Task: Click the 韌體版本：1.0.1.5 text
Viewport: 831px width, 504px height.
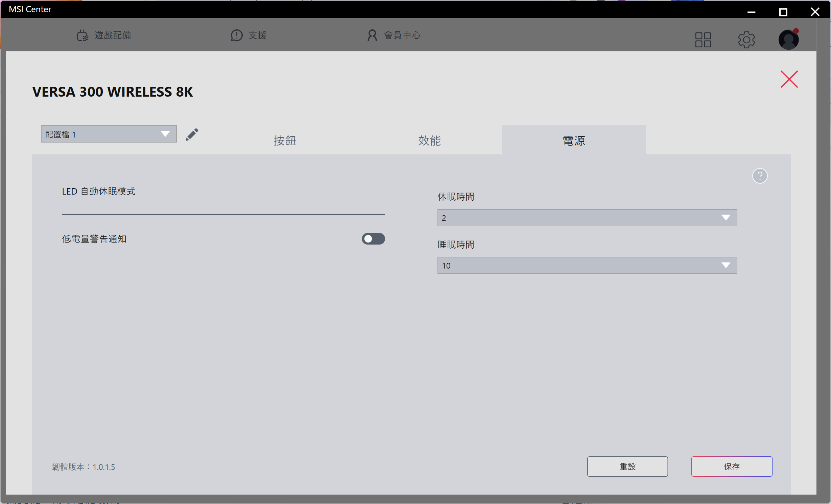Action: click(x=84, y=467)
